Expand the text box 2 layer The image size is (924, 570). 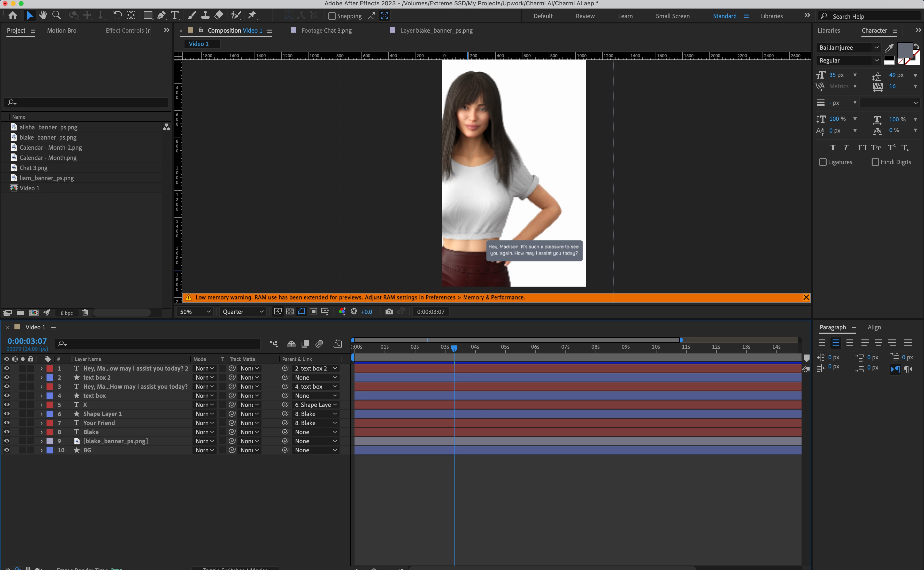pyautogui.click(x=41, y=378)
